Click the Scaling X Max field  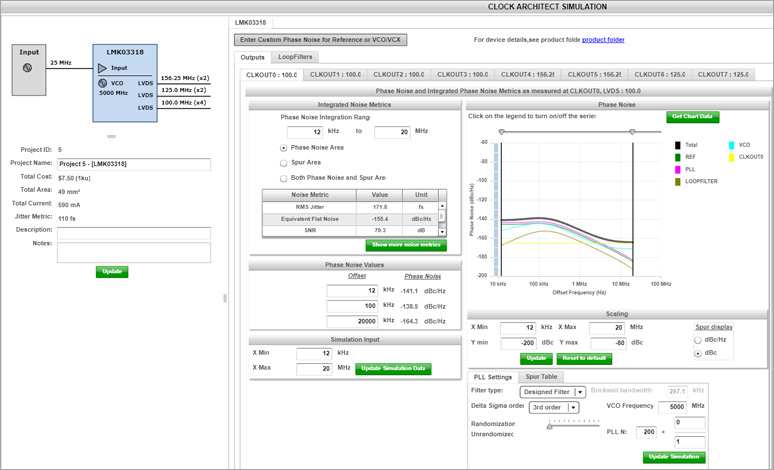(607, 328)
